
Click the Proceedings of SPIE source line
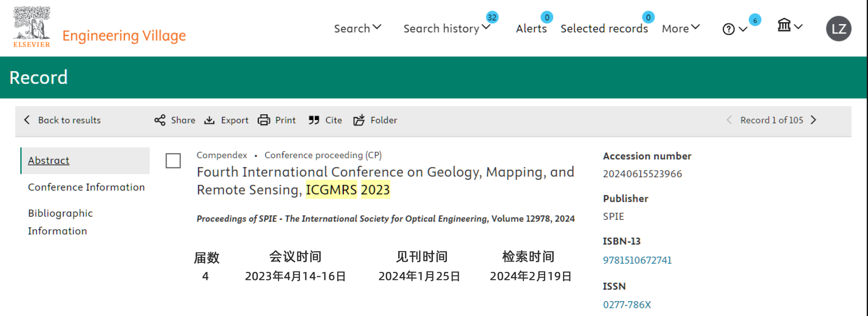point(385,218)
